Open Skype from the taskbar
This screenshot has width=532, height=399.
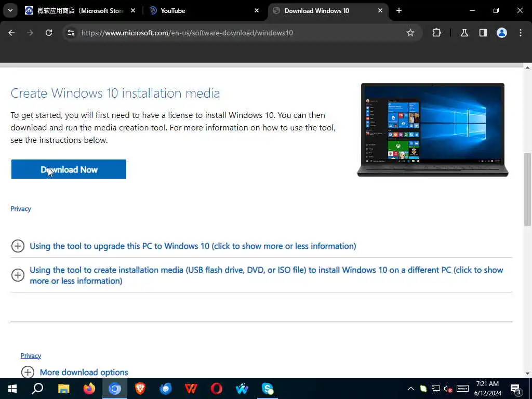pyautogui.click(x=268, y=389)
